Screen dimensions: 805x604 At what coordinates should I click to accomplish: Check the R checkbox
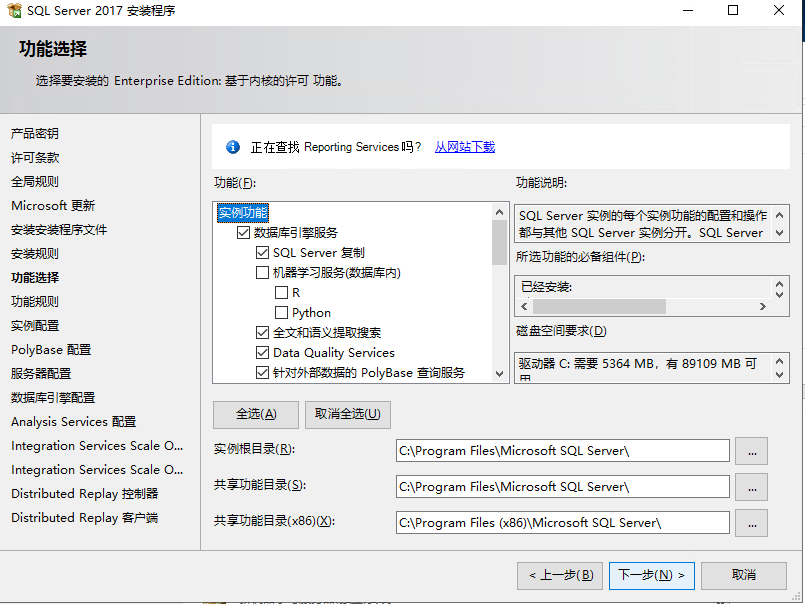click(282, 292)
